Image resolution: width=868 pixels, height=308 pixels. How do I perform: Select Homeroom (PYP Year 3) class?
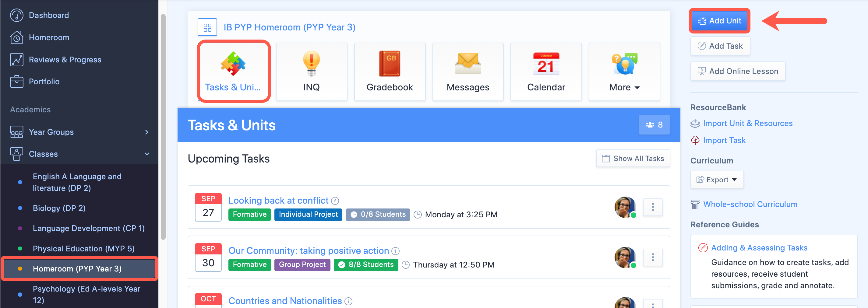click(76, 268)
